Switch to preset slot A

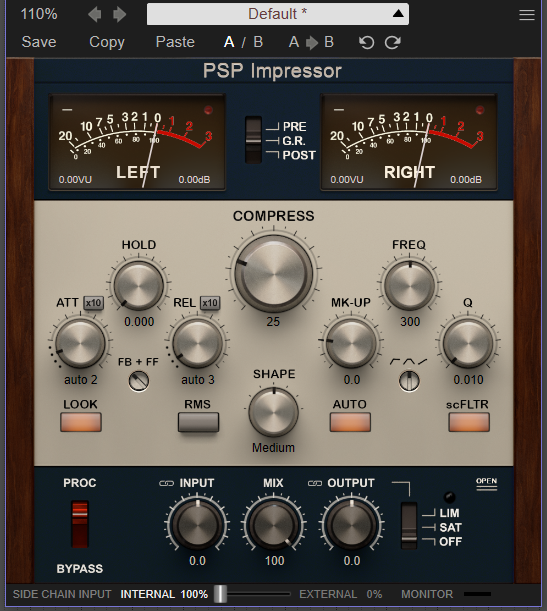pyautogui.click(x=229, y=42)
